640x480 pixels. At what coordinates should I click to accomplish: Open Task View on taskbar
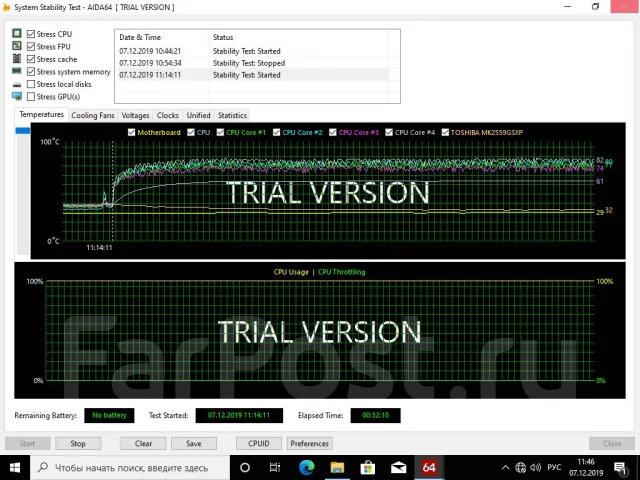click(x=275, y=468)
